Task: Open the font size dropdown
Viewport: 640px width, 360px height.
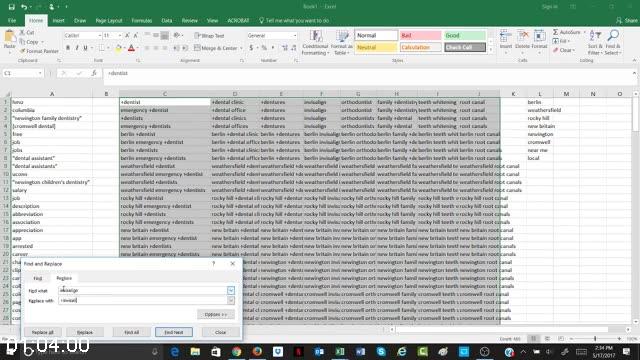Action: coord(120,36)
